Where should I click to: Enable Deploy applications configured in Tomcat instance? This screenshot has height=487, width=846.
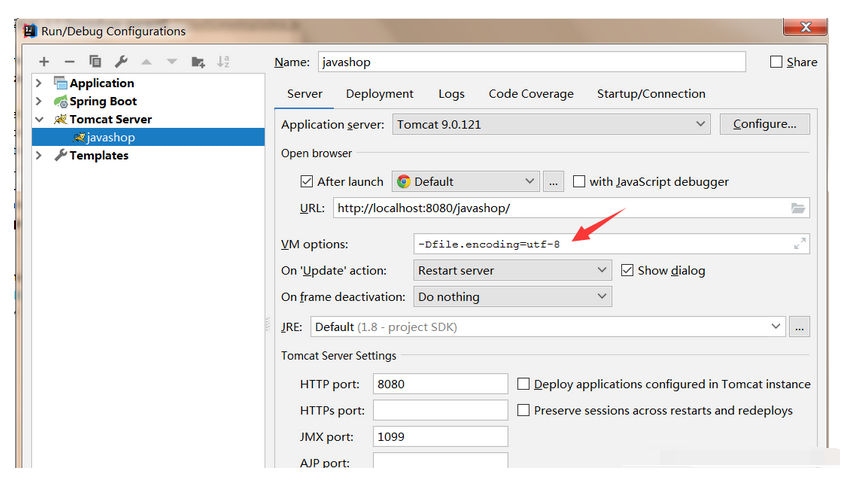(523, 384)
